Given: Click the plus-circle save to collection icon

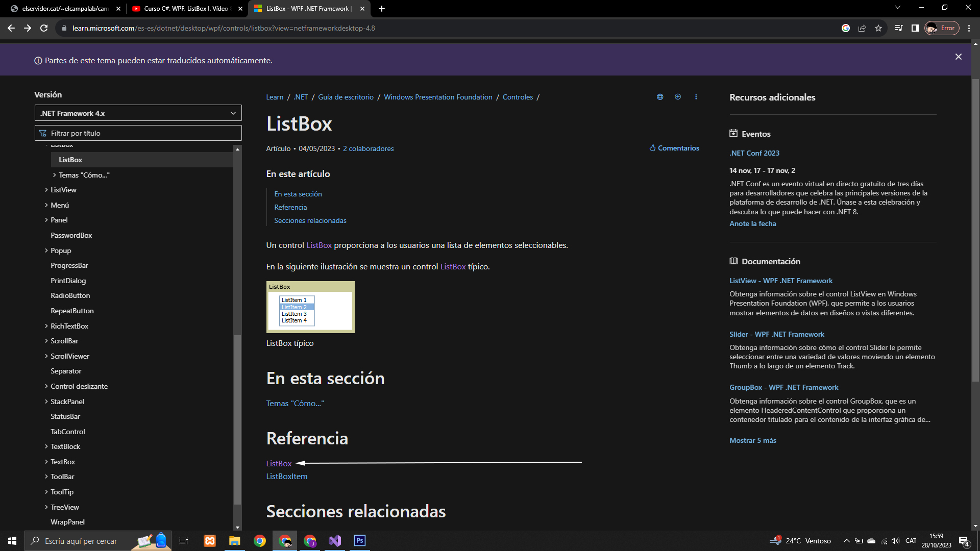Looking at the screenshot, I should point(678,97).
